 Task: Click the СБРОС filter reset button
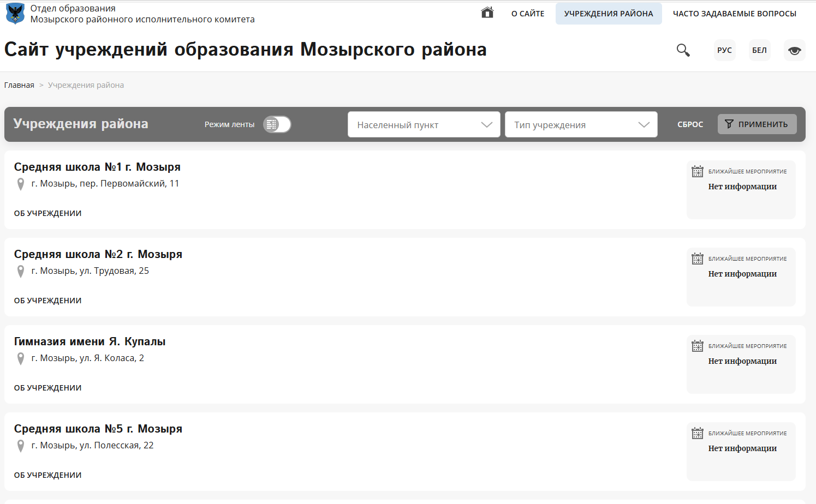coord(690,124)
